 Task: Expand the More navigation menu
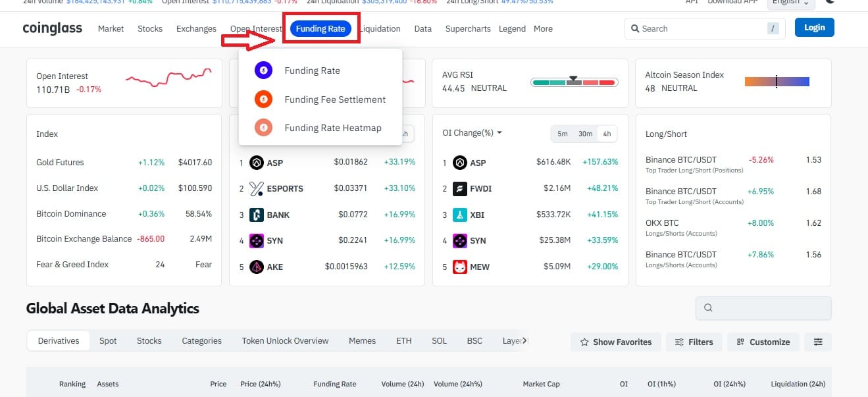pyautogui.click(x=543, y=28)
